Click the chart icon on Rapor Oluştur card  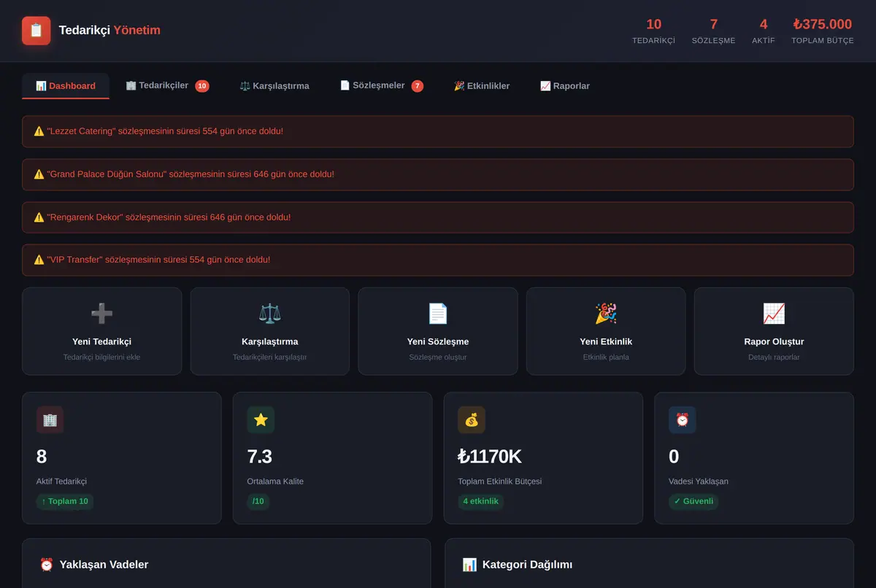point(774,314)
